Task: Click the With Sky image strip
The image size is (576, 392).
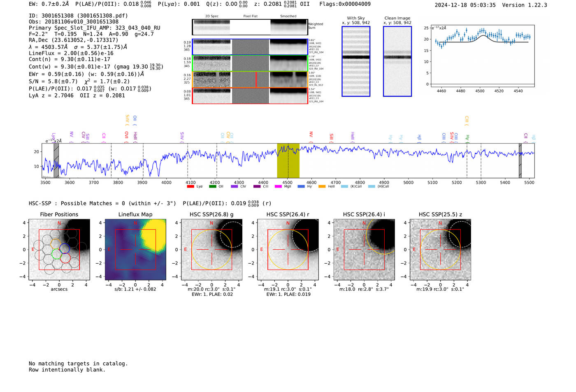Action: pos(356,61)
